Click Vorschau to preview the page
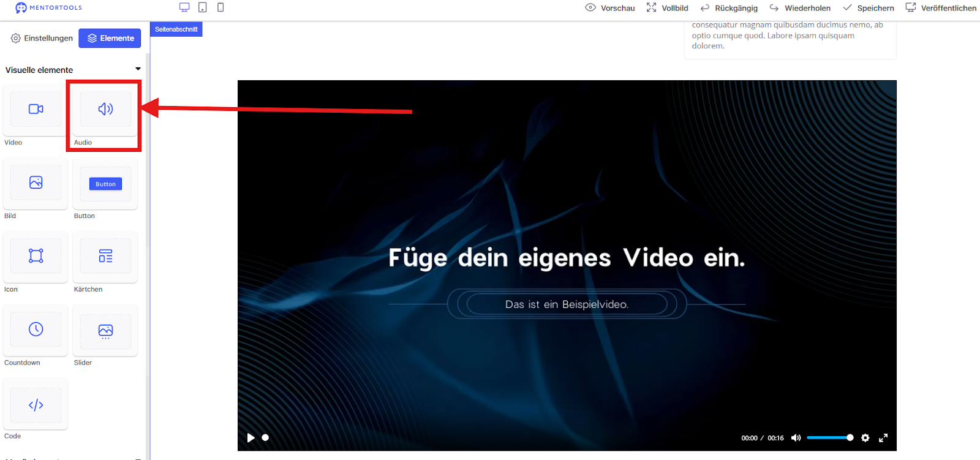980x460 pixels. (x=610, y=8)
